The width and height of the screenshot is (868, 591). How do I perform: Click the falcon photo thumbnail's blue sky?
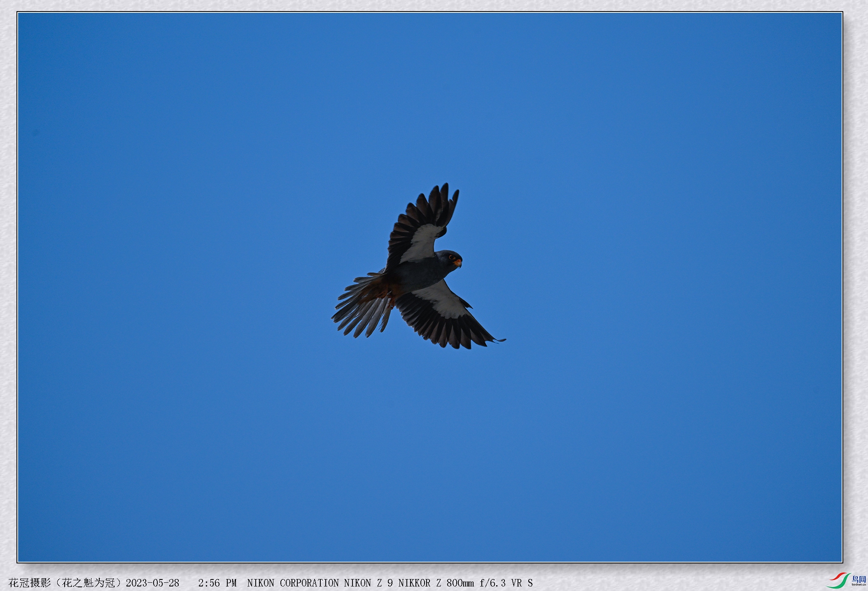(206, 165)
